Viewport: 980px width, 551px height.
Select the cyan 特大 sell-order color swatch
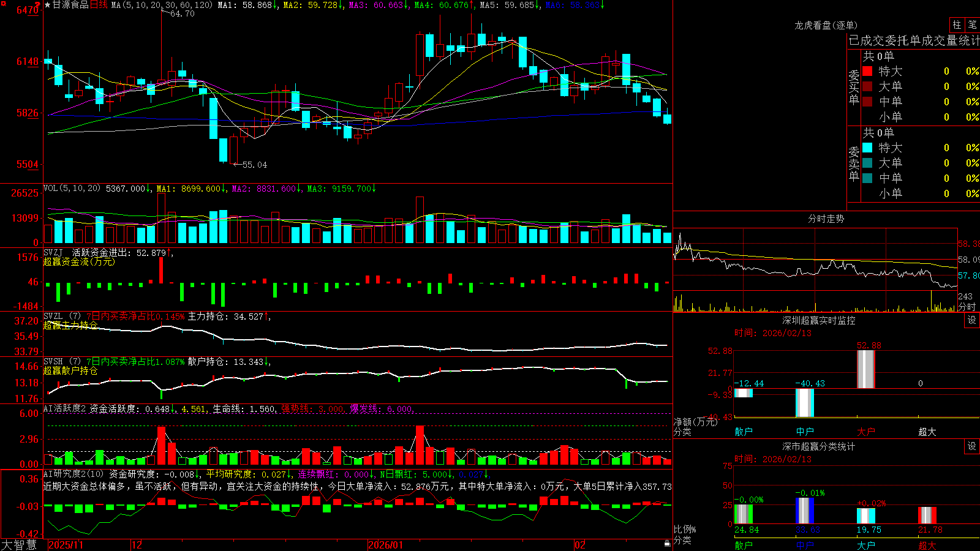point(867,148)
